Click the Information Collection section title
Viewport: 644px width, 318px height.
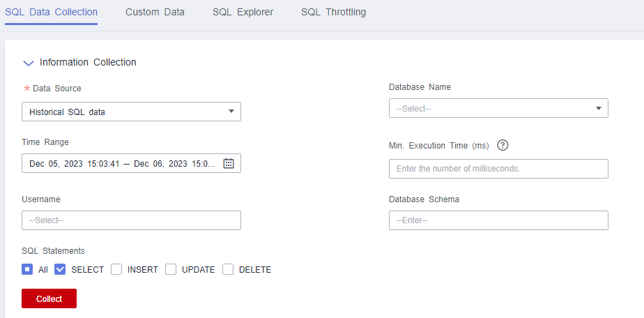(x=88, y=63)
